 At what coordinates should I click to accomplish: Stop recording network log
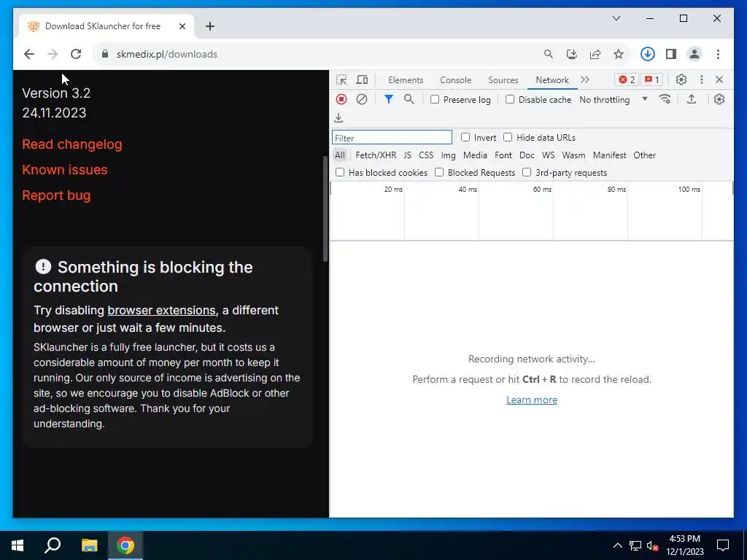pyautogui.click(x=341, y=99)
